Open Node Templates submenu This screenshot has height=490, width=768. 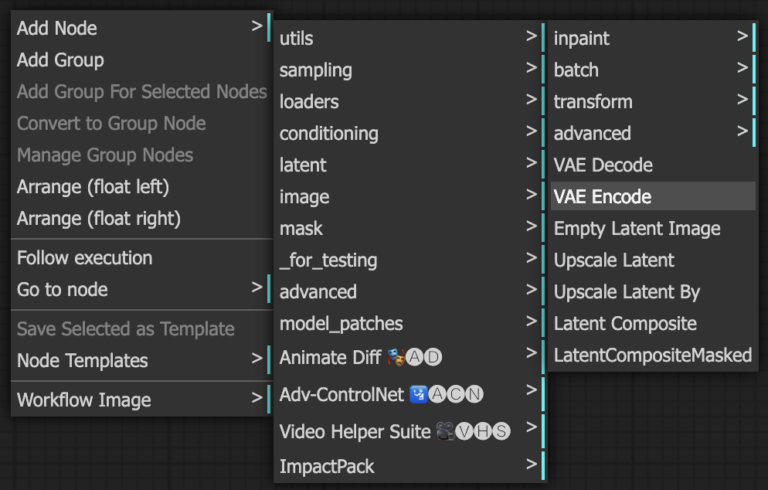82,361
